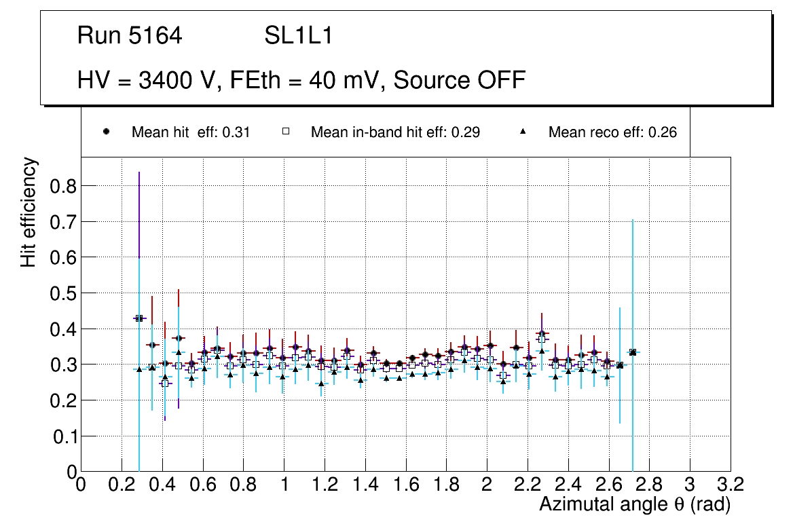The width and height of the screenshot is (812, 524).
Task: Click the 'Mean reco eff: 0.26' legend label
Action: 612,132
